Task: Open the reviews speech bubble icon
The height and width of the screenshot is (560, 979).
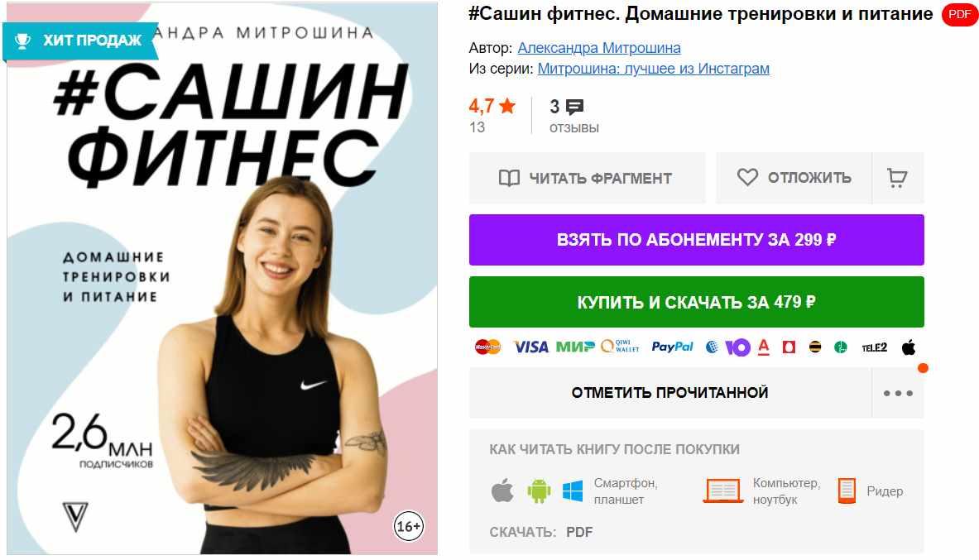Action: tap(574, 107)
